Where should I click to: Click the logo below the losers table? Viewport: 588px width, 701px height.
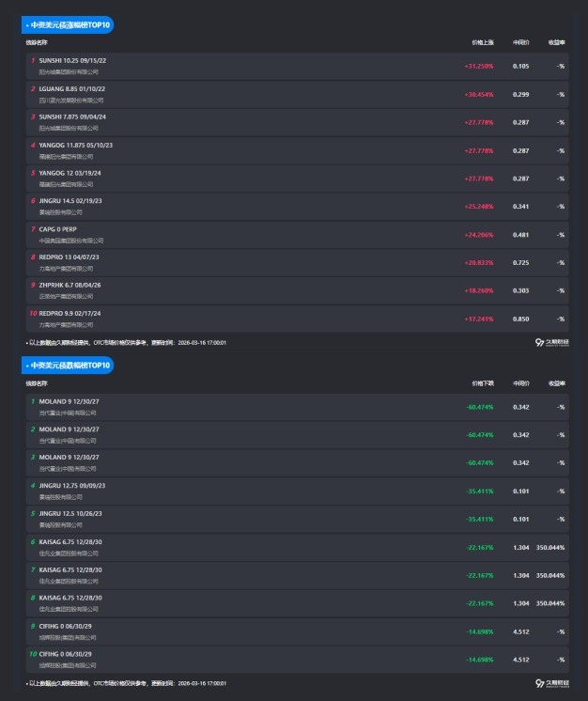[x=550, y=683]
